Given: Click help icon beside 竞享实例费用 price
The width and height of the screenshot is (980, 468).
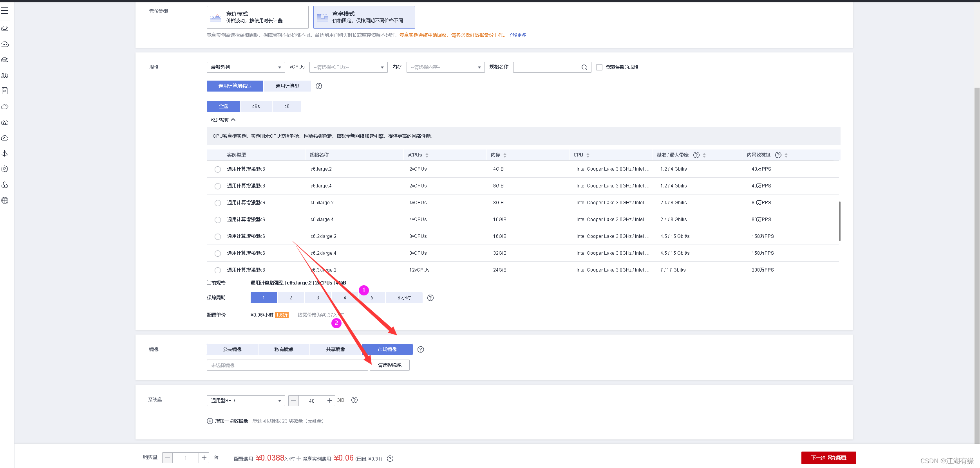Looking at the screenshot, I should coord(390,459).
